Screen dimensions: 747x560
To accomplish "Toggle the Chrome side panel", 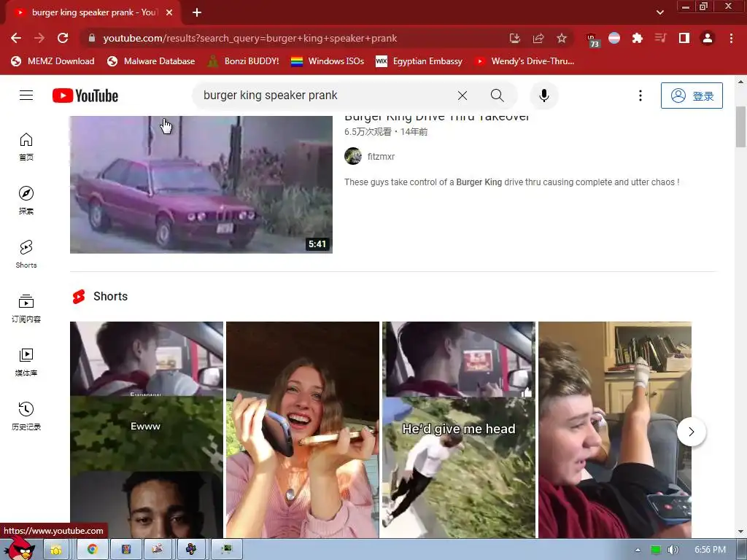I will tap(684, 38).
